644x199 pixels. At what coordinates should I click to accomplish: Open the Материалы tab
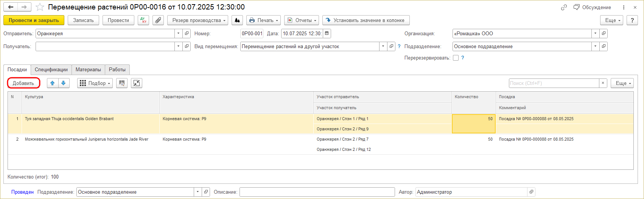pyautogui.click(x=88, y=70)
